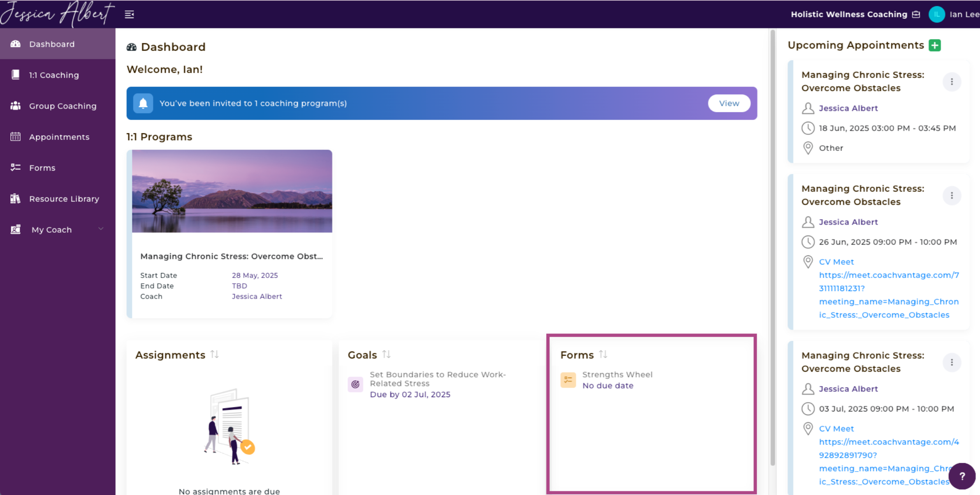Click the location pin next to Other

click(808, 148)
